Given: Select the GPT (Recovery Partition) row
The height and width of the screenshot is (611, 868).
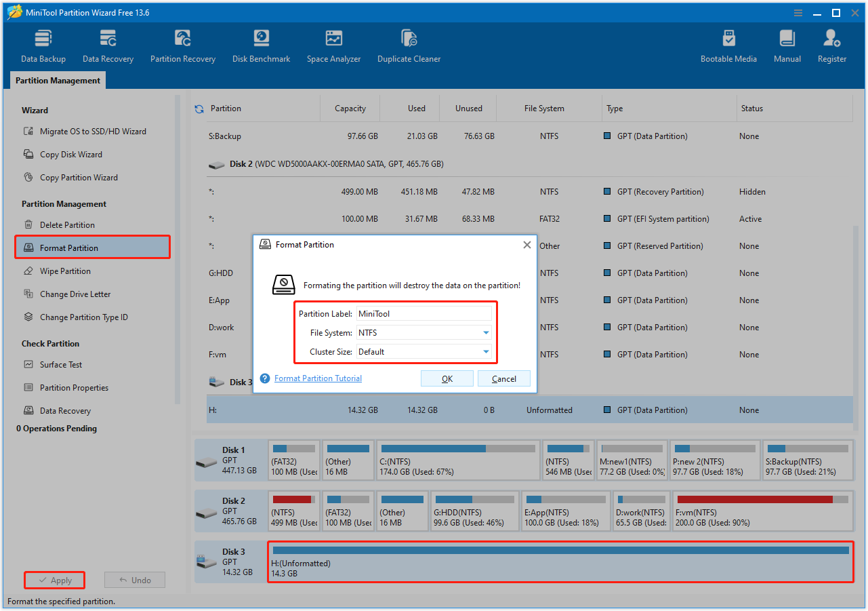Looking at the screenshot, I should [x=529, y=192].
